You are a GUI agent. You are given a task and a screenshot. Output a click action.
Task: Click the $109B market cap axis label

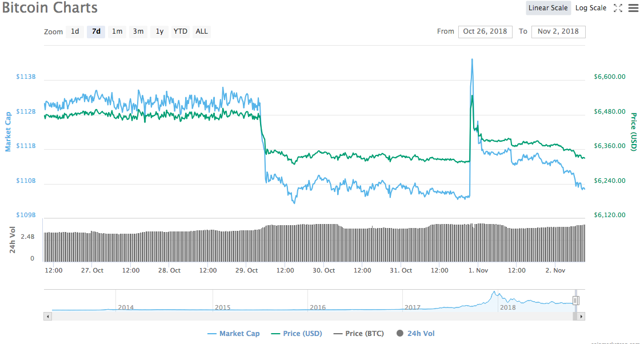pyautogui.click(x=26, y=215)
